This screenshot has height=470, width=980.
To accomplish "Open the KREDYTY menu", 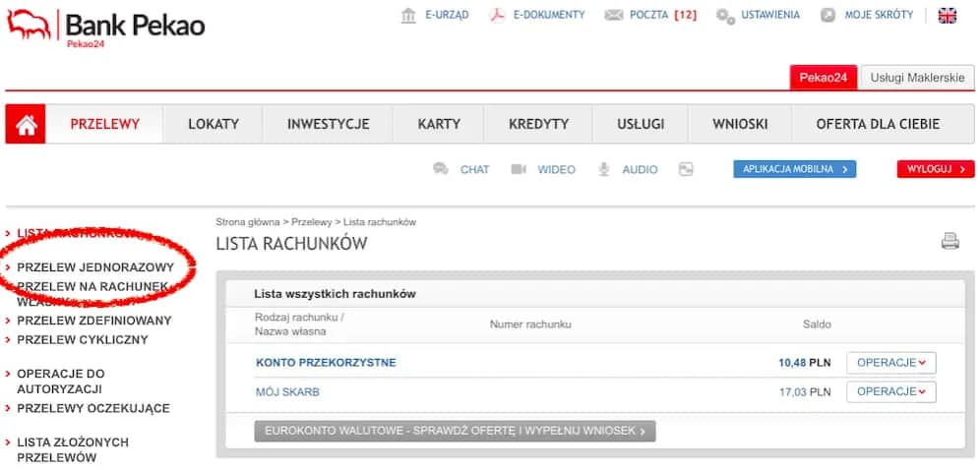I will tap(539, 124).
